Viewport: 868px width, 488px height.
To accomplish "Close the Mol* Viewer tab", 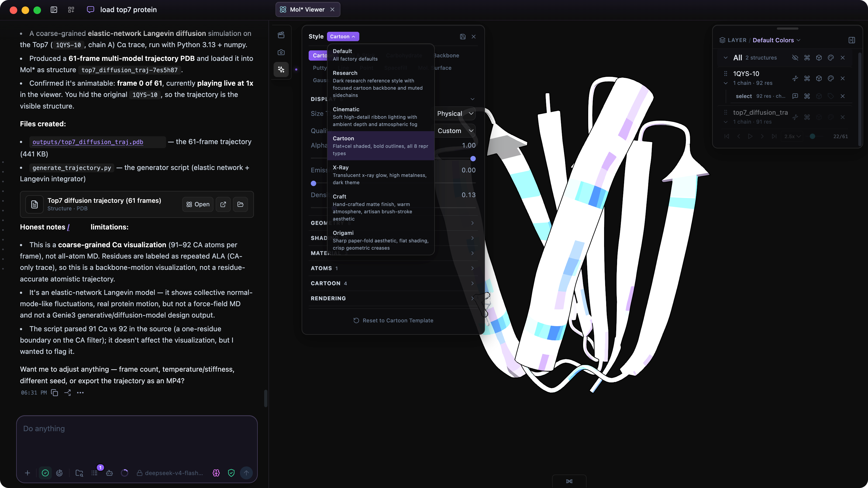I will pyautogui.click(x=332, y=9).
